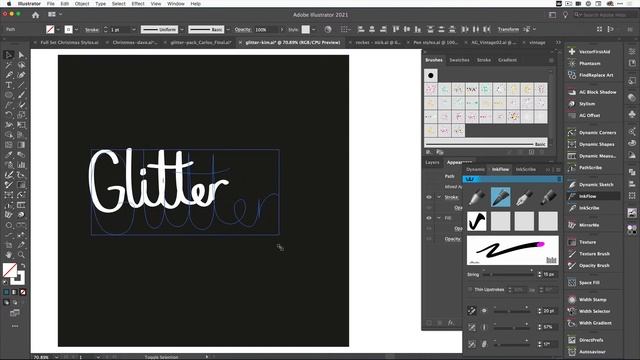Open the AG Offset panel
The height and width of the screenshot is (360, 640).
[x=589, y=116]
